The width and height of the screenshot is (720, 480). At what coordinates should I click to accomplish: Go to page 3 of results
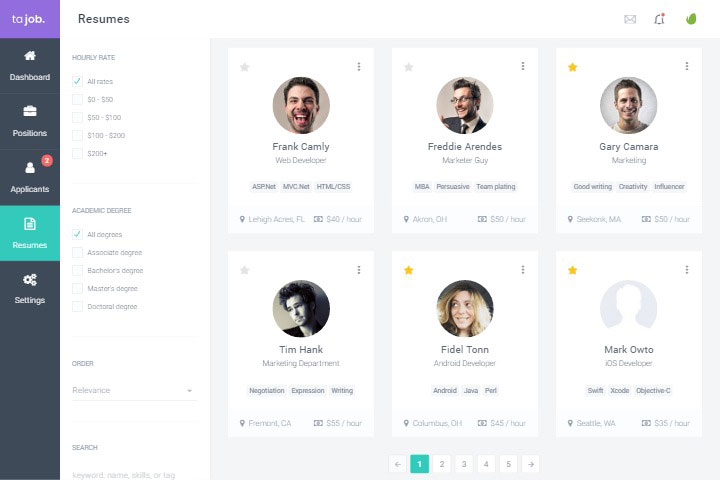point(464,464)
